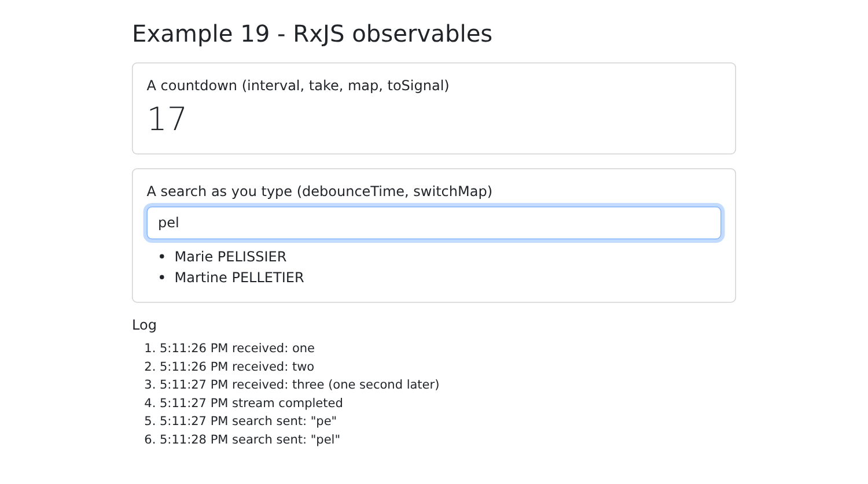This screenshot has height=484, width=868.
Task: Click the bullet before Martine PELLETIER
Action: (162, 278)
